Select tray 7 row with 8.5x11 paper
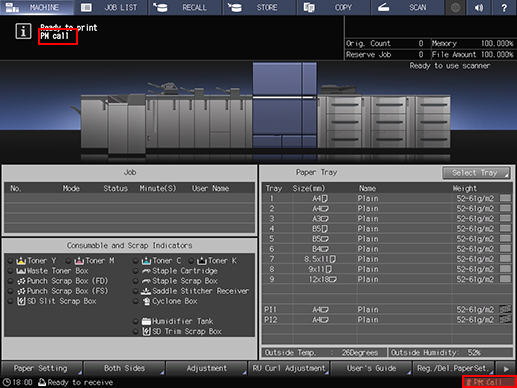Viewport: 517px width, 388px height. coord(387,259)
